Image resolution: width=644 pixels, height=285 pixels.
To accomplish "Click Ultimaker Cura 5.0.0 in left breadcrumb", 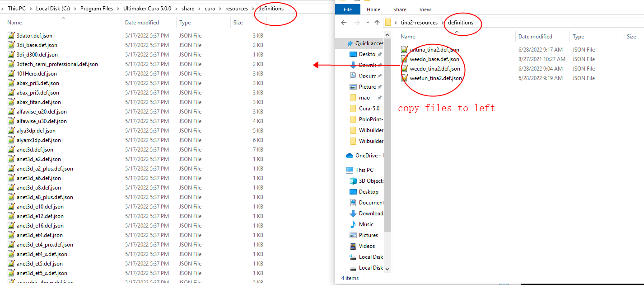I will [147, 9].
